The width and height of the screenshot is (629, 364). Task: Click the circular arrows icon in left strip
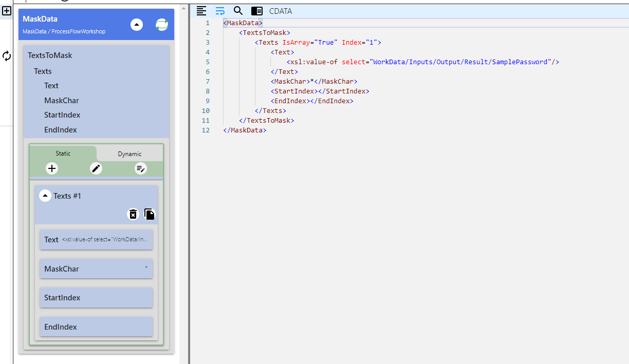point(7,56)
